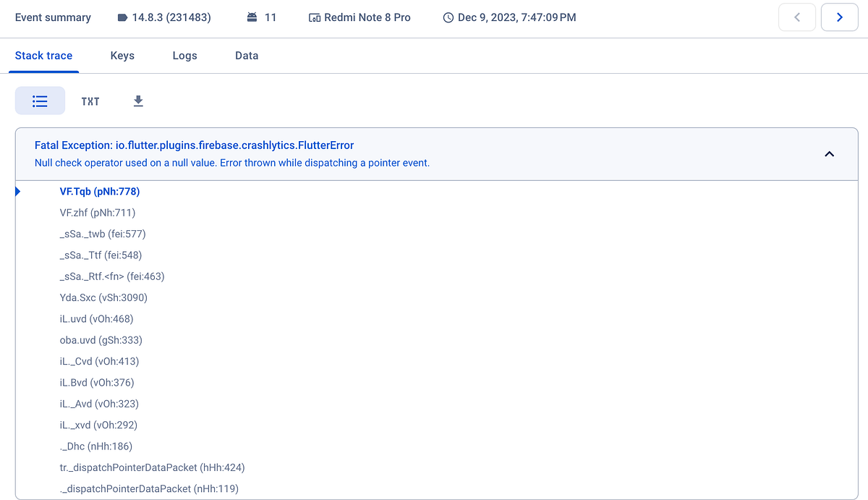The image size is (868, 500).
Task: Collapse the FlutterError fatal exception section
Action: [829, 154]
